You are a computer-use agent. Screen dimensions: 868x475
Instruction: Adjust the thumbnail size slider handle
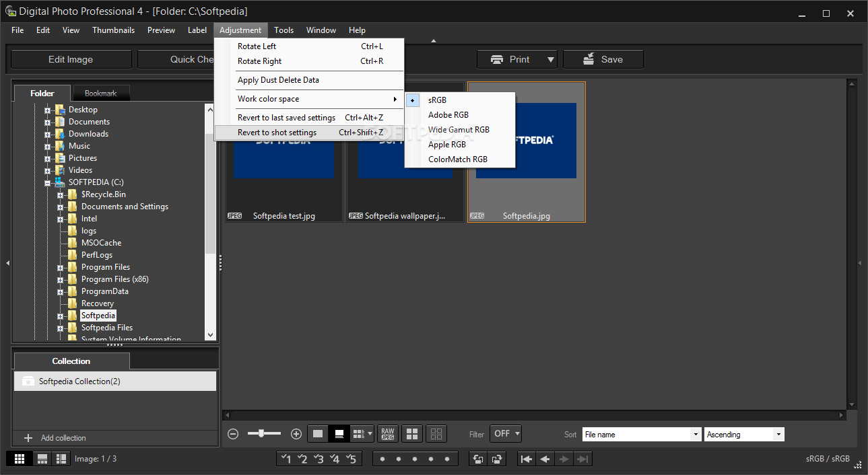[x=262, y=434]
